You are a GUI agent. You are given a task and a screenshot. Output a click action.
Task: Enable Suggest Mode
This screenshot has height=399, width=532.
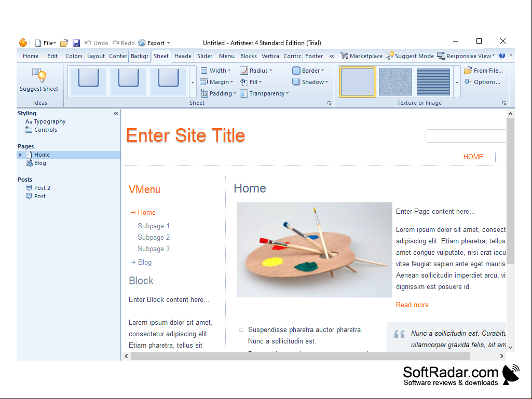pos(410,56)
